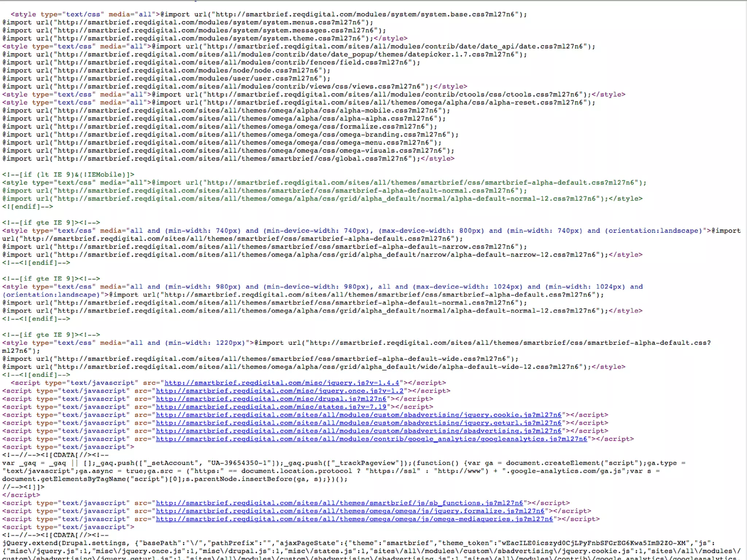Click the omega-menu.css import line
Viewport: 747px width, 560px height.
pyautogui.click(x=222, y=143)
